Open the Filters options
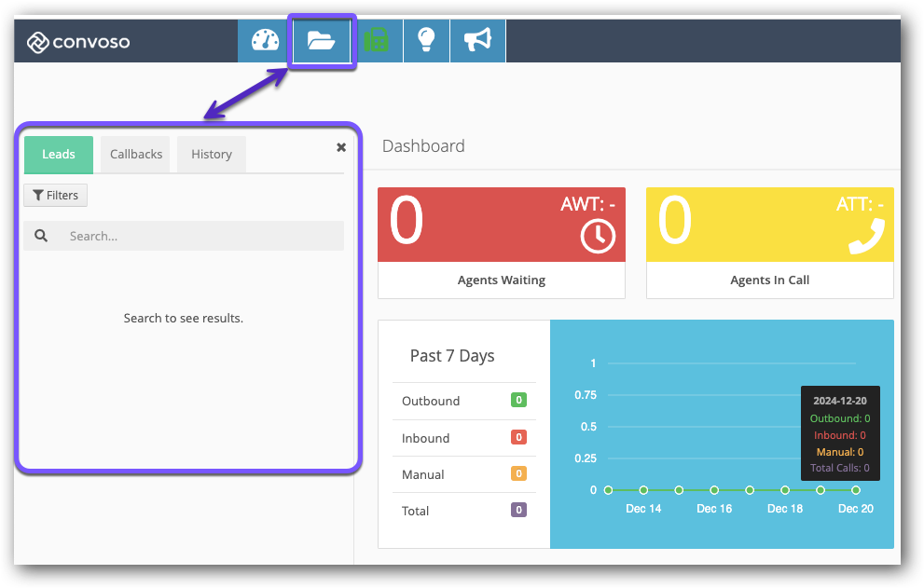924x588 pixels. pos(55,195)
